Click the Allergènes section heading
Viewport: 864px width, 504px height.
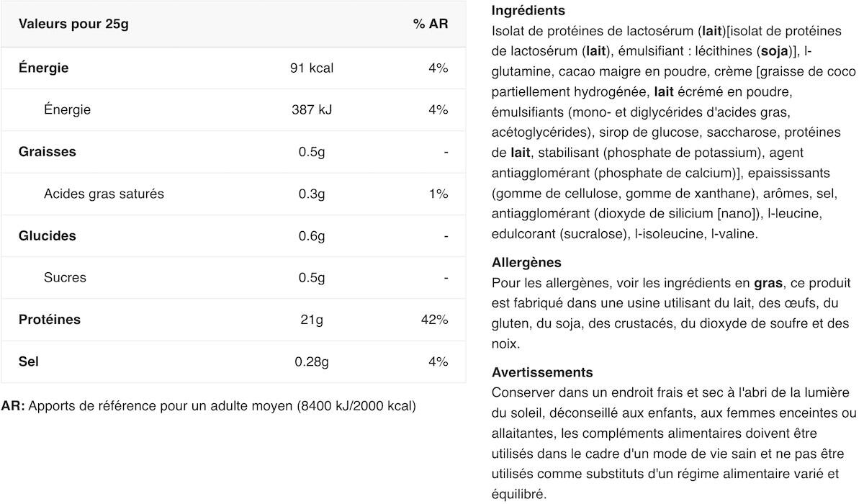(526, 262)
